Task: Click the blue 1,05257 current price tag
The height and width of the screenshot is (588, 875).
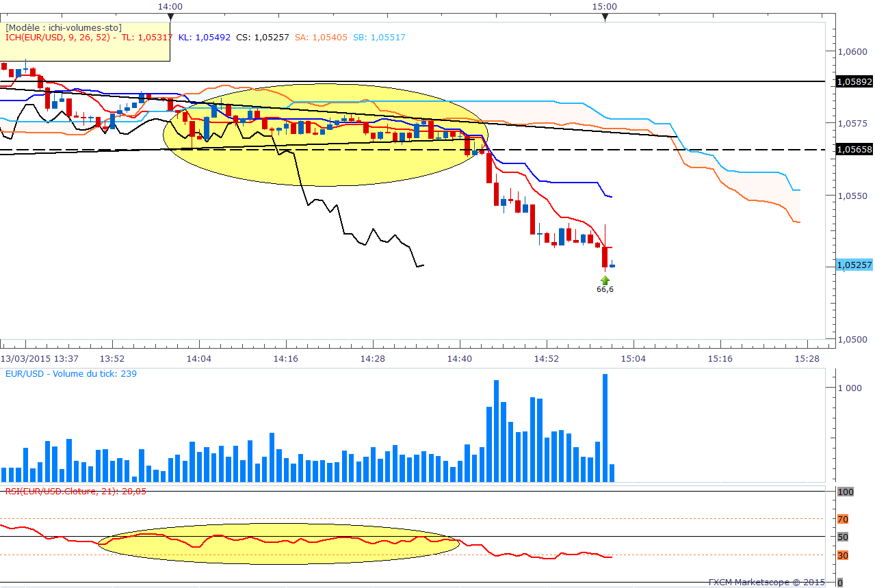Action: coord(854,265)
